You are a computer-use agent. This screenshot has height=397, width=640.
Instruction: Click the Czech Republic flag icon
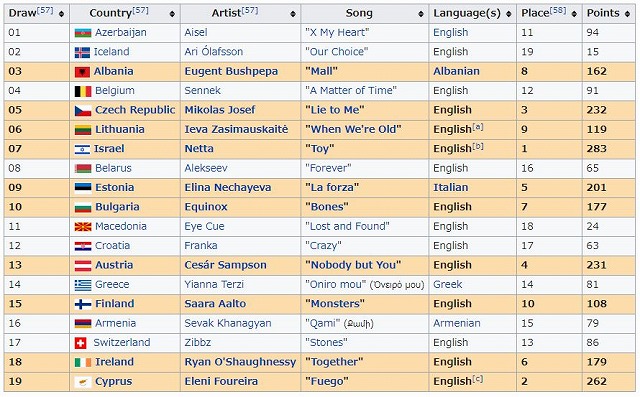coord(83,111)
